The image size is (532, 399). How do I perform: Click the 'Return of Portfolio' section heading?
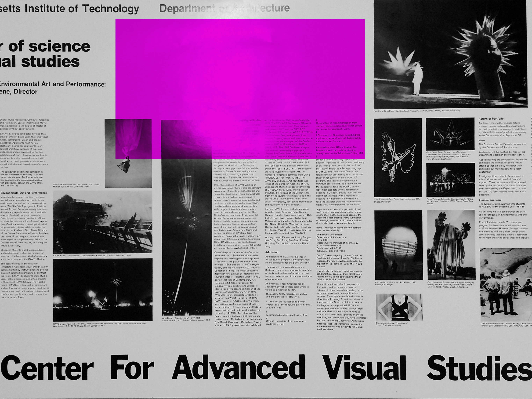[x=491, y=119]
